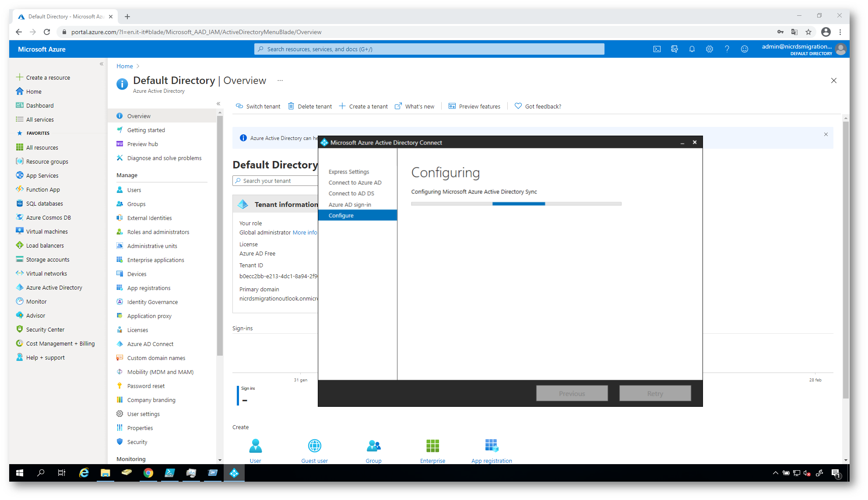Open Windows Start menu

coord(20,473)
